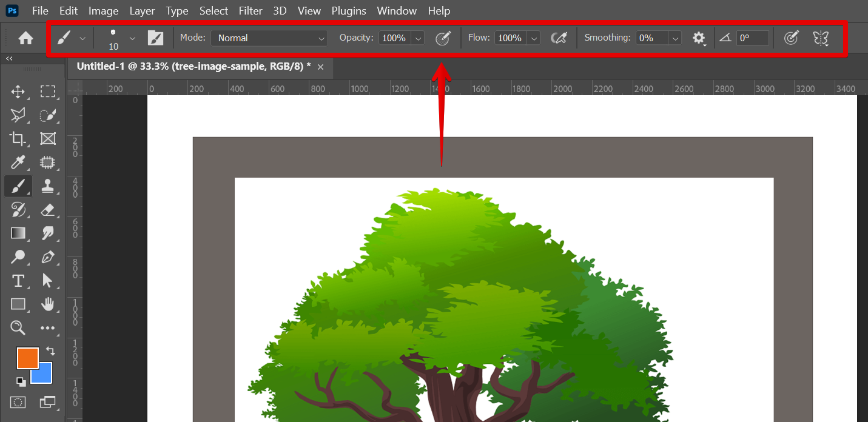This screenshot has width=868, height=422.
Task: Open the File menu
Action: click(40, 11)
